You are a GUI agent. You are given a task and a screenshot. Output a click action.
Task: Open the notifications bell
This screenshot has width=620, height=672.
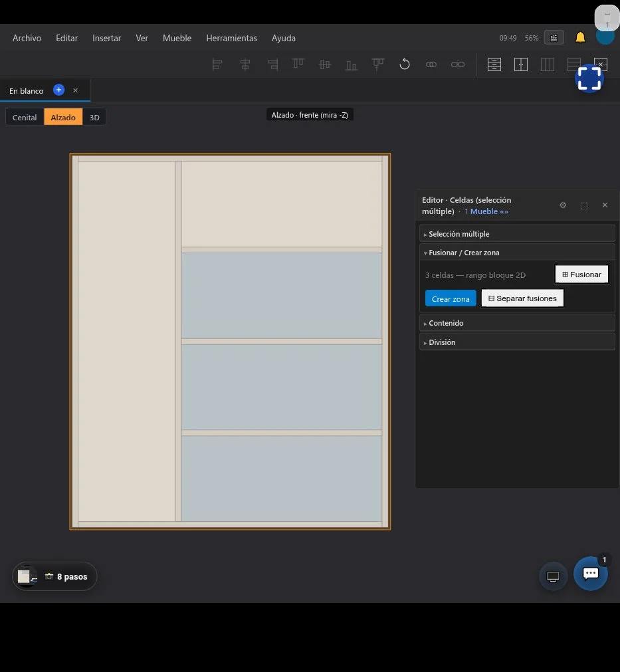580,38
